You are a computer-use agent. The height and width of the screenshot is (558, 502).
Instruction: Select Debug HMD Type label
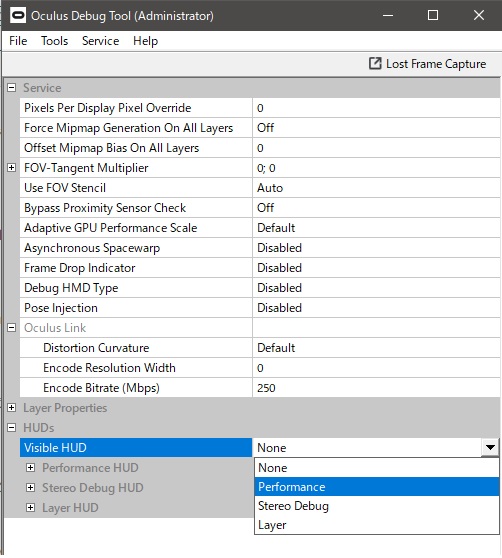pyautogui.click(x=71, y=288)
